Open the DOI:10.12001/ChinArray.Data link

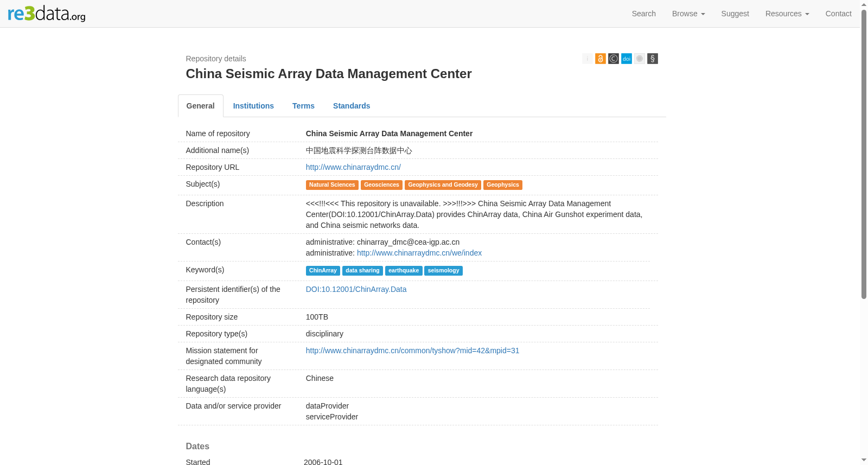coord(356,289)
